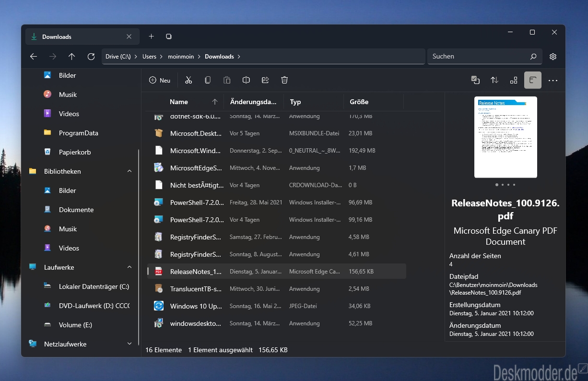Navigate up one folder level
Image resolution: width=588 pixels, height=381 pixels.
[x=72, y=57]
